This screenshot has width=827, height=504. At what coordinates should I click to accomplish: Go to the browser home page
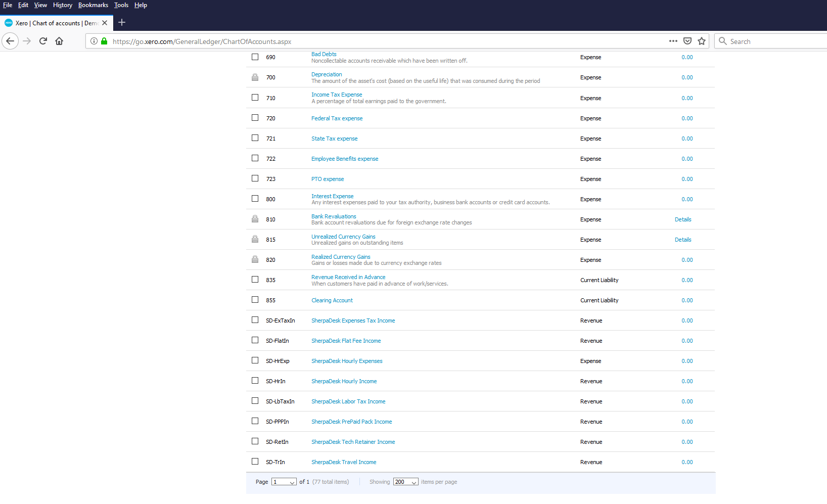click(x=59, y=41)
